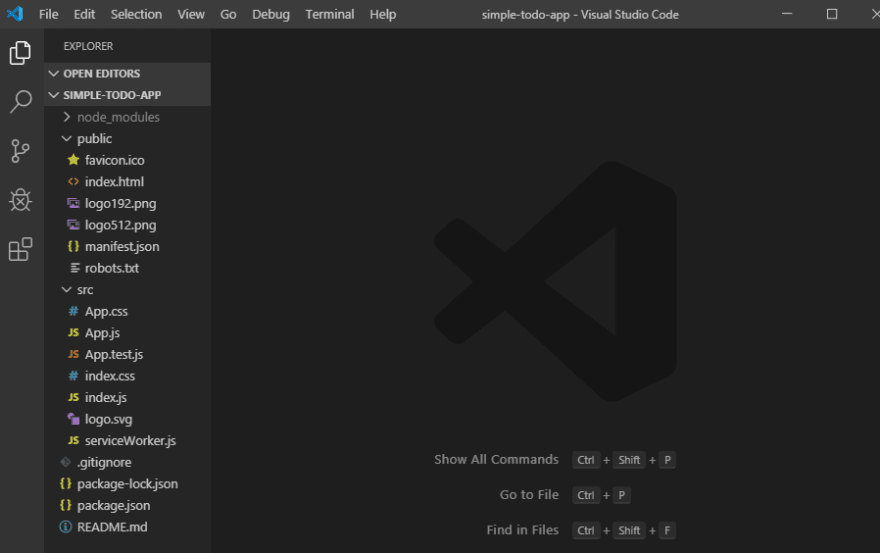Viewport: 880px width, 553px height.
Task: Maximize the Visual Studio Code window
Action: (x=832, y=14)
